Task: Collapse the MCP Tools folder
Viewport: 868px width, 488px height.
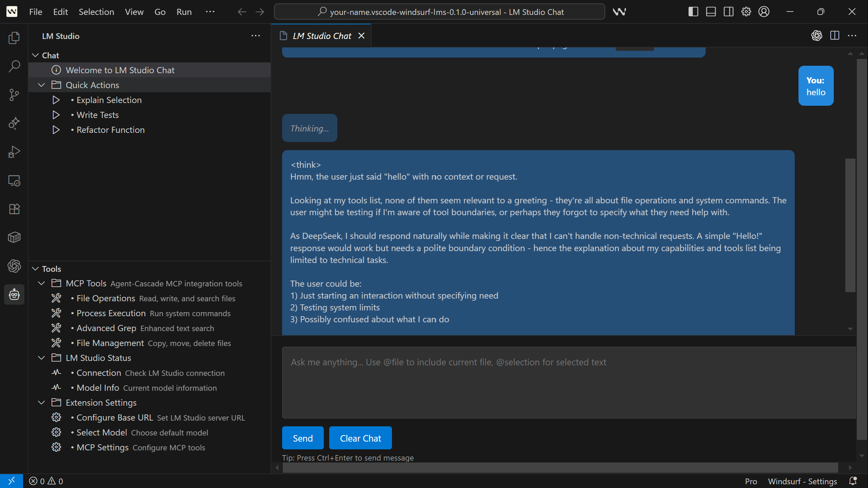Action: pos(41,283)
